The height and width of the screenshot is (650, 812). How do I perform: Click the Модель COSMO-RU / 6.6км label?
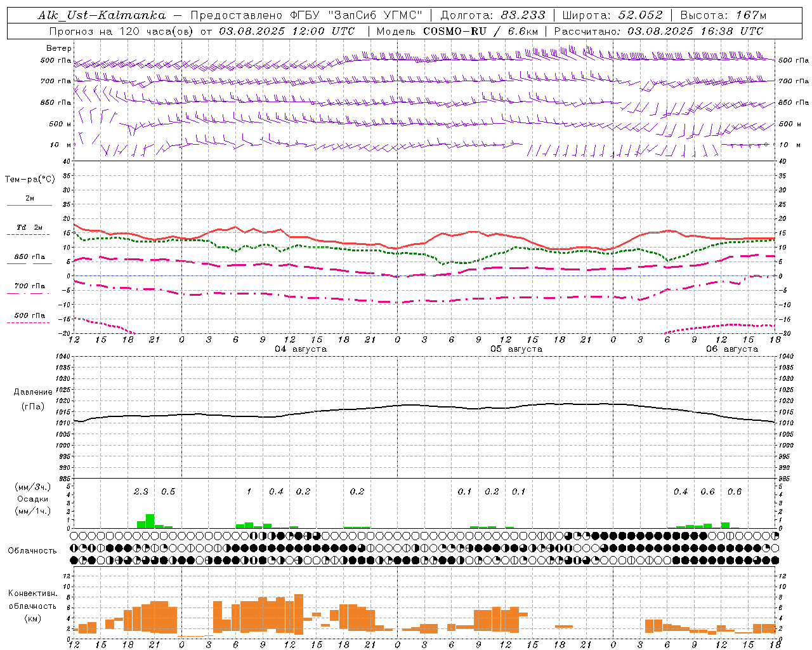pyautogui.click(x=458, y=31)
